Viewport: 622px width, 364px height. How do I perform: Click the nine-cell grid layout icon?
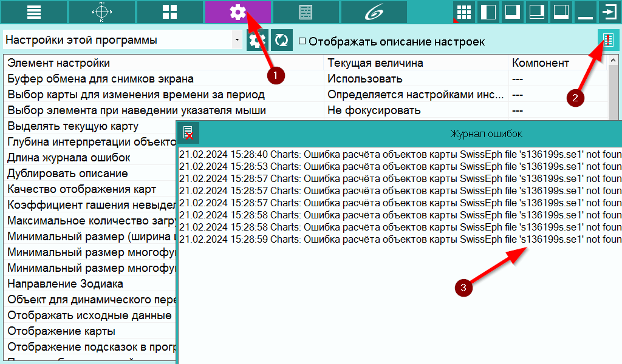pyautogui.click(x=463, y=12)
